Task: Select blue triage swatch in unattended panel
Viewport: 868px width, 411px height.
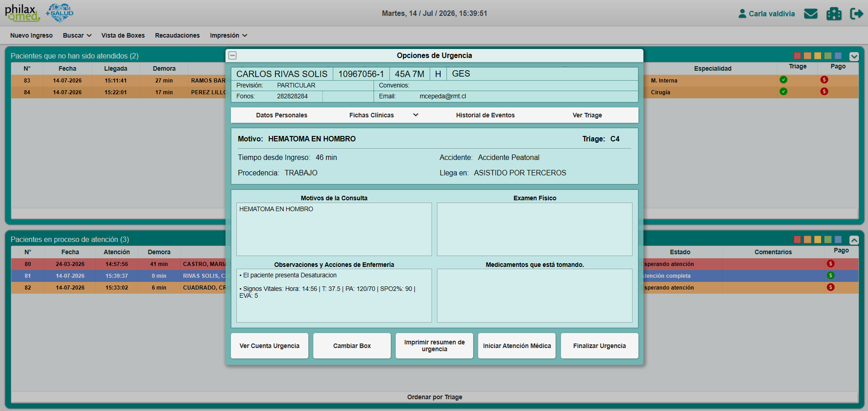Action: coord(838,56)
